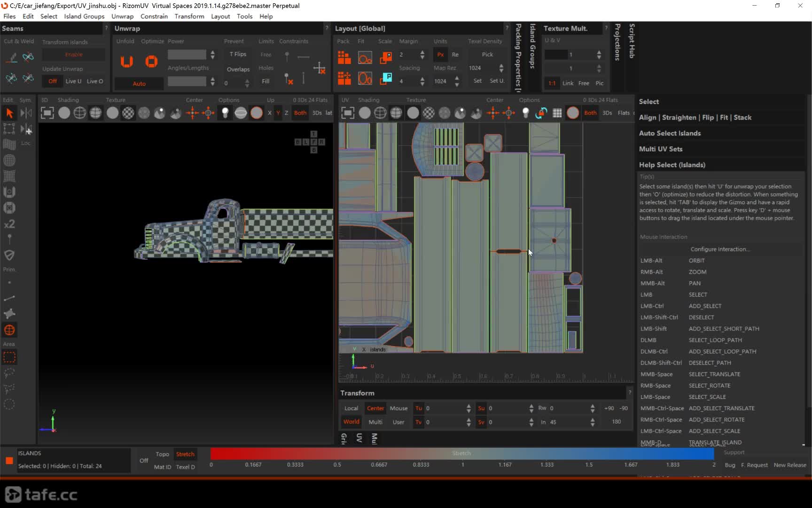Viewport: 812px width, 508px height.
Task: Open the Constrain menu
Action: [x=154, y=16]
